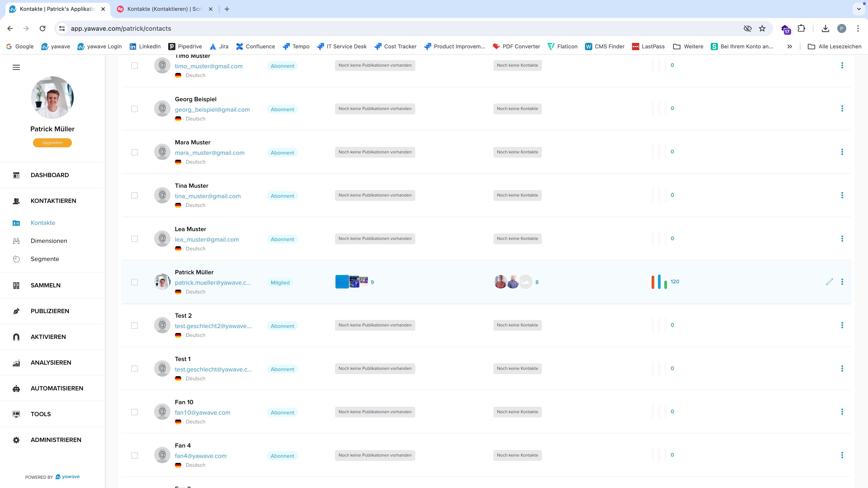The image size is (868, 488).
Task: Open the Dashboard section
Action: (50, 175)
